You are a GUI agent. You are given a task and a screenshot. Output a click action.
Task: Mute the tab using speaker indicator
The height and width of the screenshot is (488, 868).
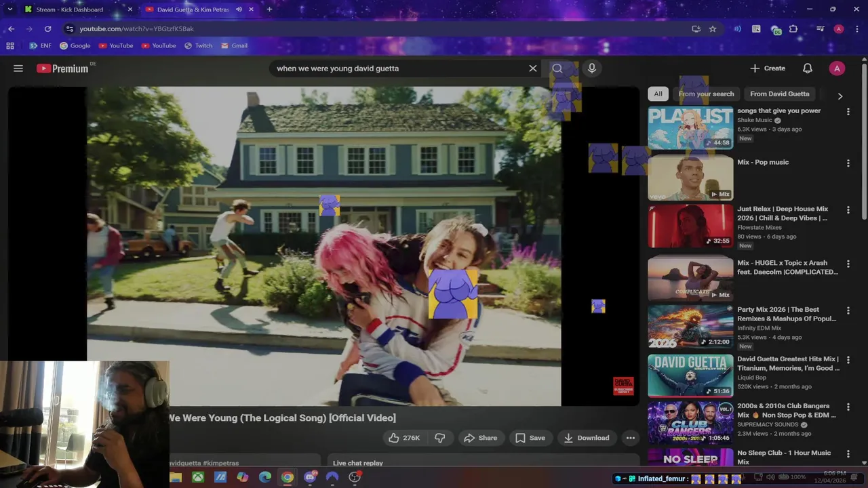239,9
